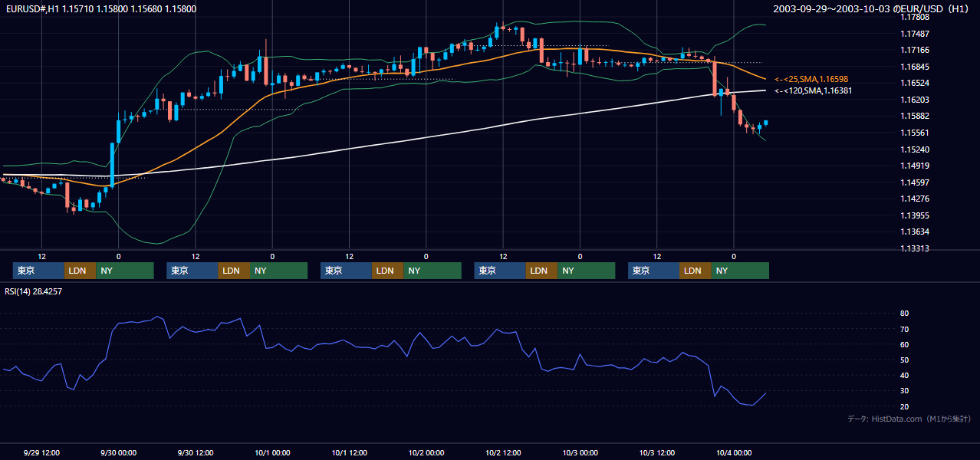Click the rightmost NY session block

740,271
